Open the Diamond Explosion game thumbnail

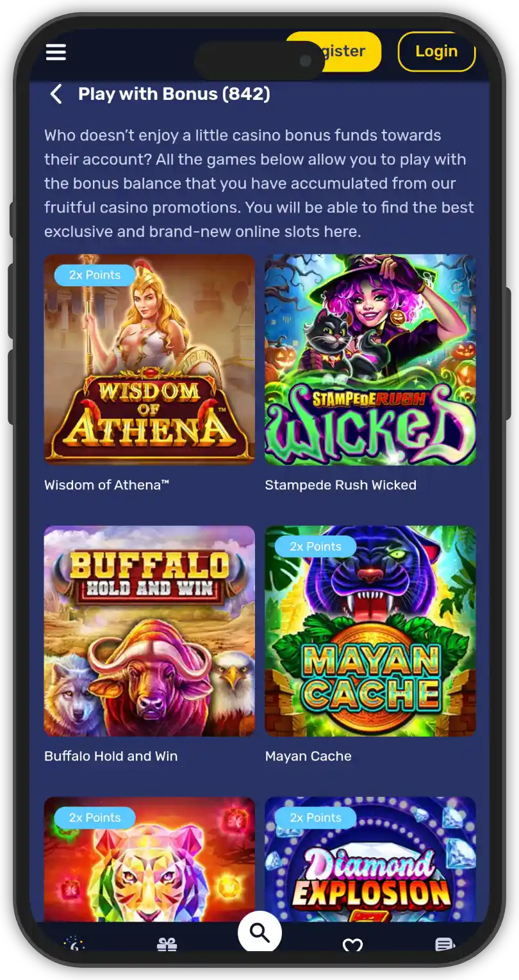(370, 860)
